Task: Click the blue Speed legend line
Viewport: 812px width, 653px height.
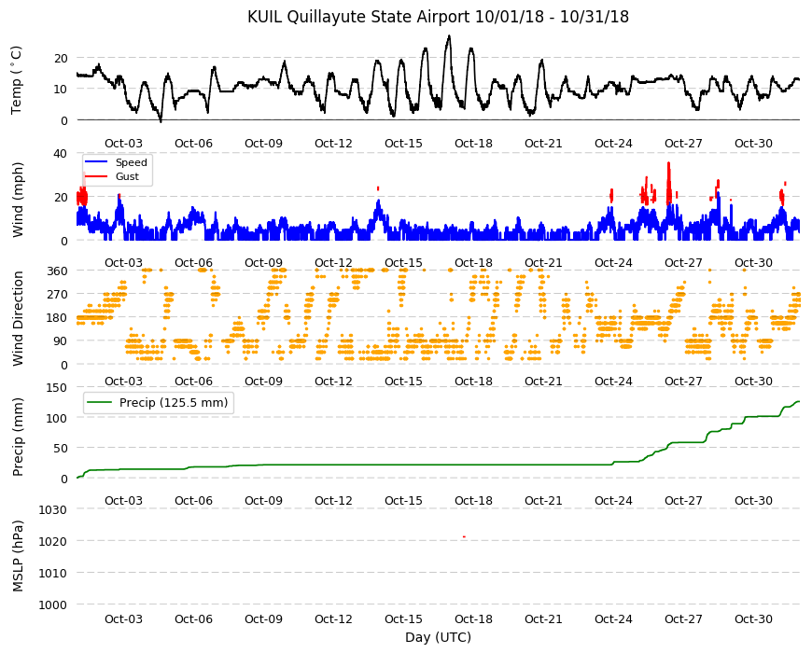Action: point(96,162)
